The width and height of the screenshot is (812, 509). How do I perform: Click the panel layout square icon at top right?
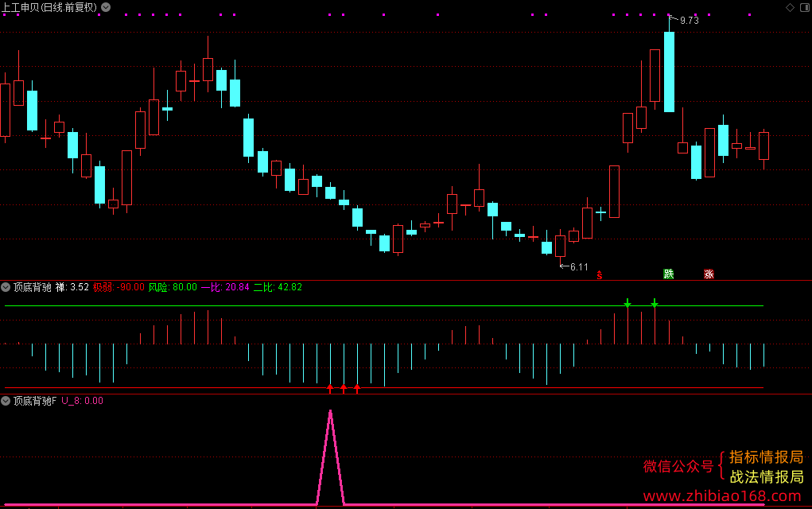pyautogui.click(x=806, y=7)
